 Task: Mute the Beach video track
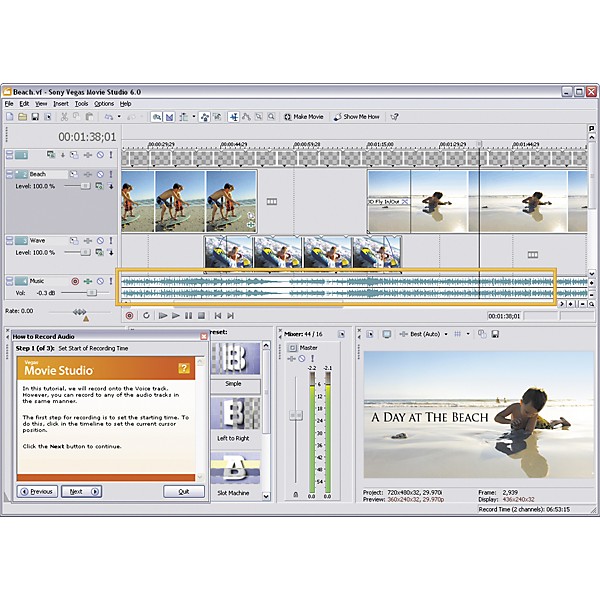(100, 174)
